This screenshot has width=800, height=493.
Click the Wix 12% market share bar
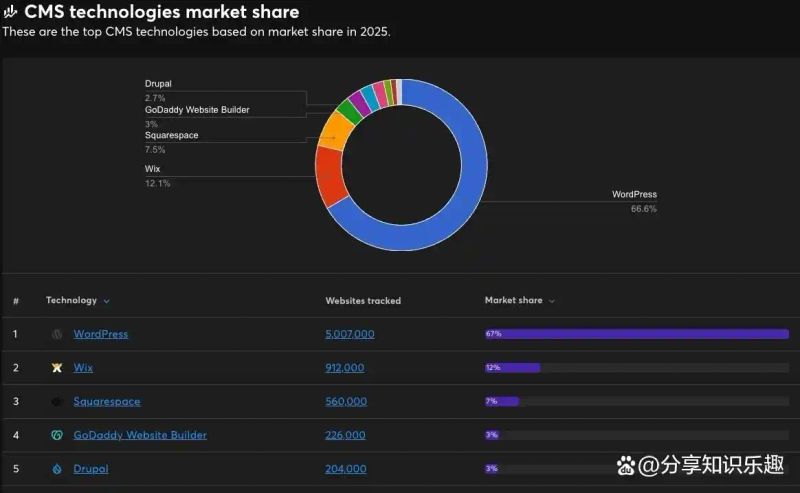point(512,367)
